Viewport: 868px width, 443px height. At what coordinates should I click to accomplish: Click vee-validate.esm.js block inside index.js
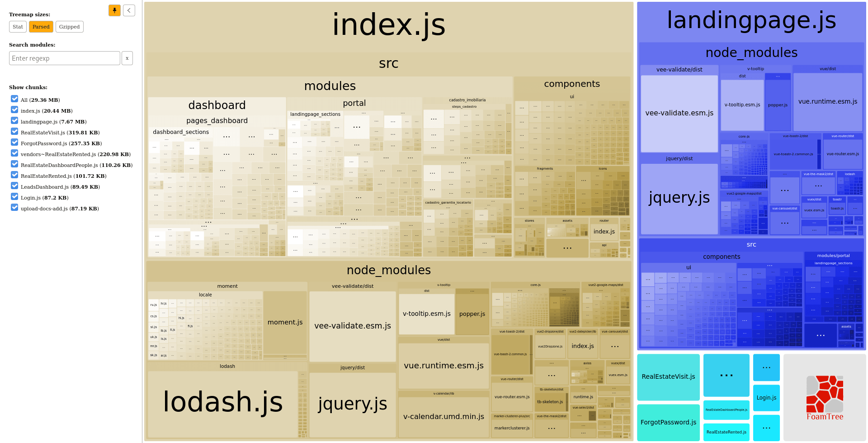pos(353,326)
